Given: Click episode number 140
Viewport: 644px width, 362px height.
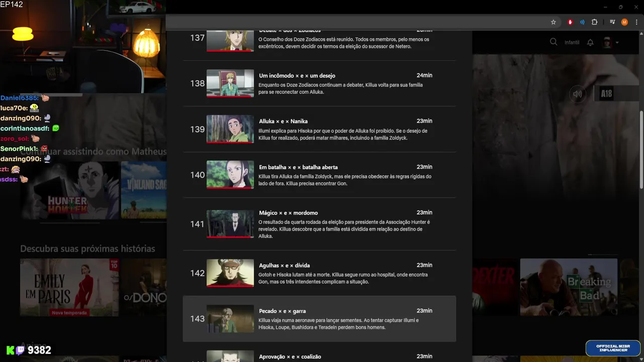Looking at the screenshot, I should pos(197,175).
